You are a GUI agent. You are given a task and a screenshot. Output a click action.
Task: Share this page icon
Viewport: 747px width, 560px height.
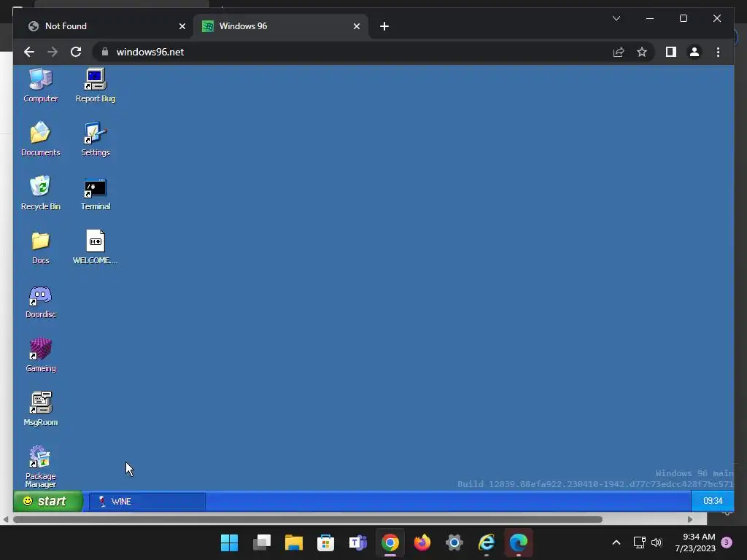(619, 52)
